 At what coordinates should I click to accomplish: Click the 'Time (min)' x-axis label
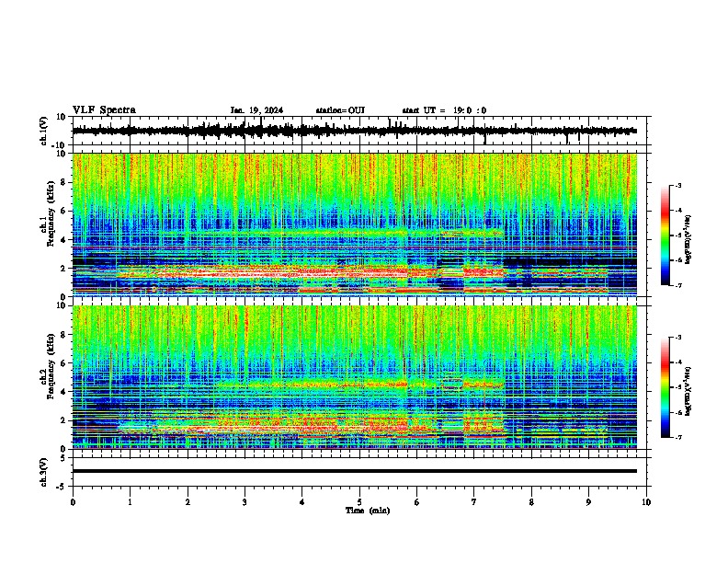pyautogui.click(x=368, y=511)
